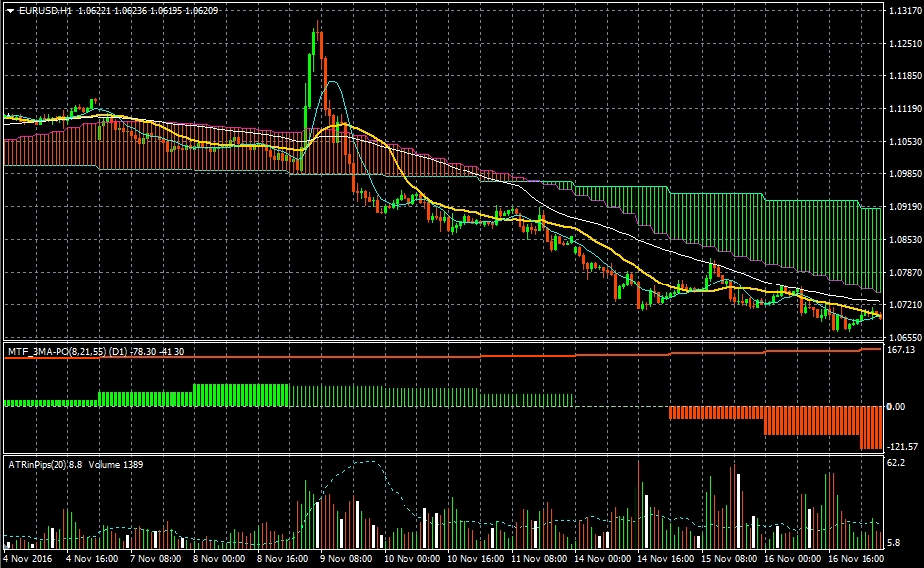This screenshot has width=924, height=568.
Task: Click the 16 Nov 16:00 time label
Action: tap(857, 558)
